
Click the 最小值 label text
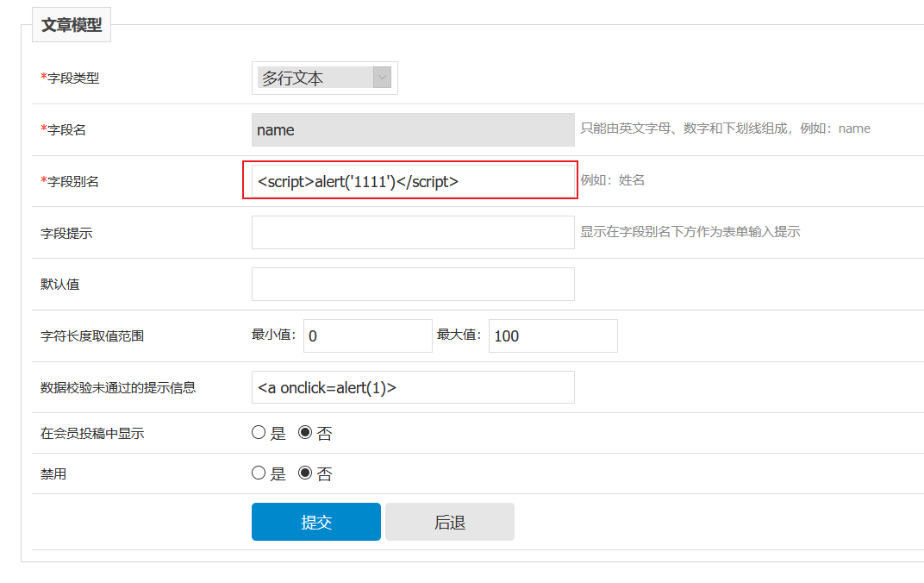(x=274, y=335)
